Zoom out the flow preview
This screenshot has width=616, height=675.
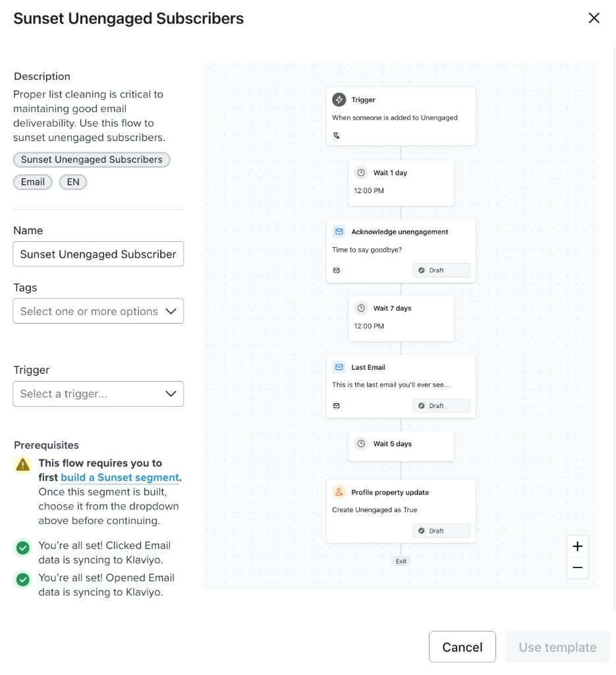(x=577, y=568)
